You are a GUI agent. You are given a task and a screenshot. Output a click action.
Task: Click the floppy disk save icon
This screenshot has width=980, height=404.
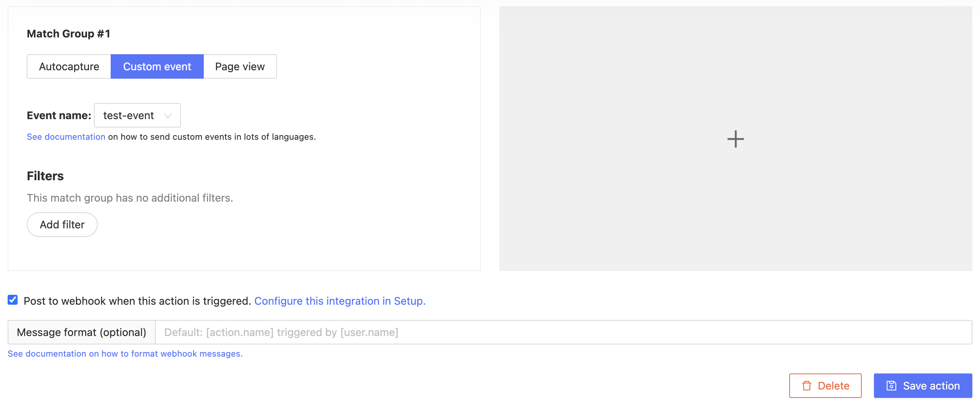(891, 386)
